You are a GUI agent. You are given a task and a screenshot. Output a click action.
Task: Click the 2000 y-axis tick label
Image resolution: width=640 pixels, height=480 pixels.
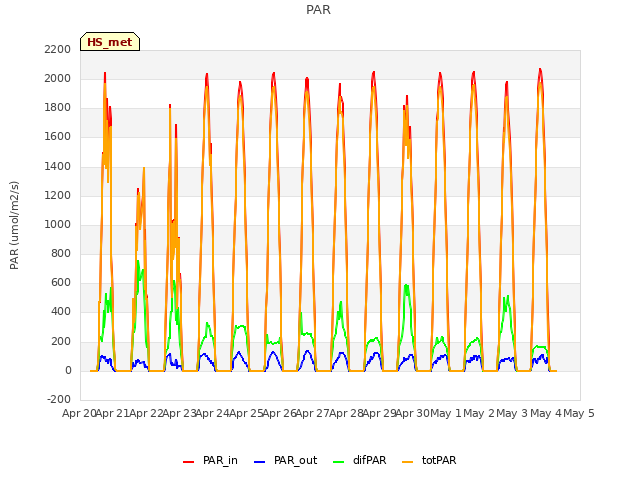coord(58,78)
